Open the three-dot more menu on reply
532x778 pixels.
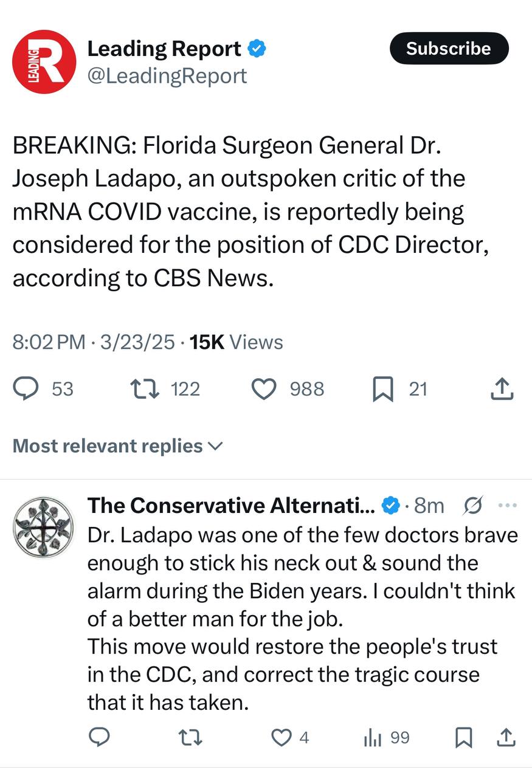[507, 505]
